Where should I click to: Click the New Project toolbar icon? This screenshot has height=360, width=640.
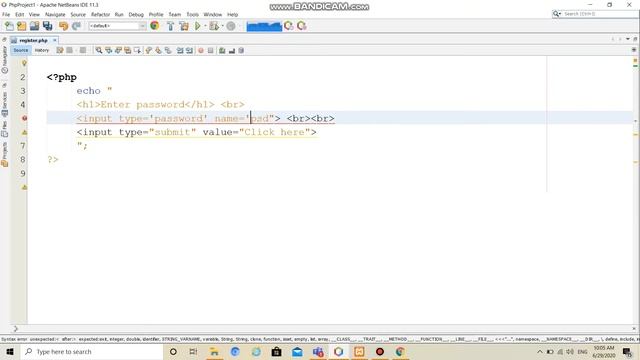[22, 26]
